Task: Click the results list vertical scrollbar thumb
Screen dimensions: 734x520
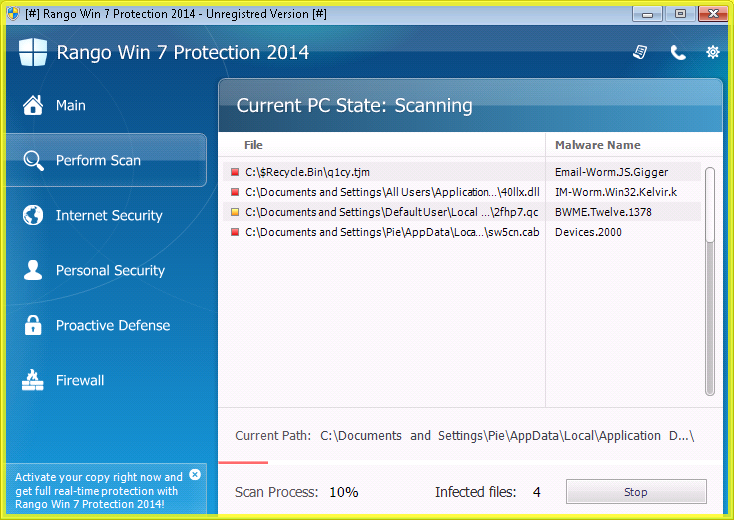Action: tap(710, 205)
